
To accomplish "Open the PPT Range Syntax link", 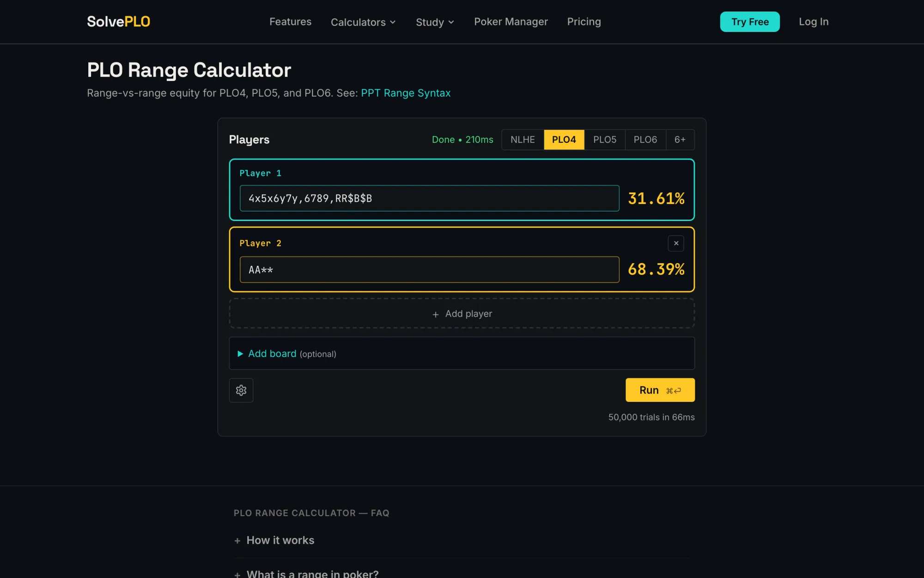I will 406,93.
